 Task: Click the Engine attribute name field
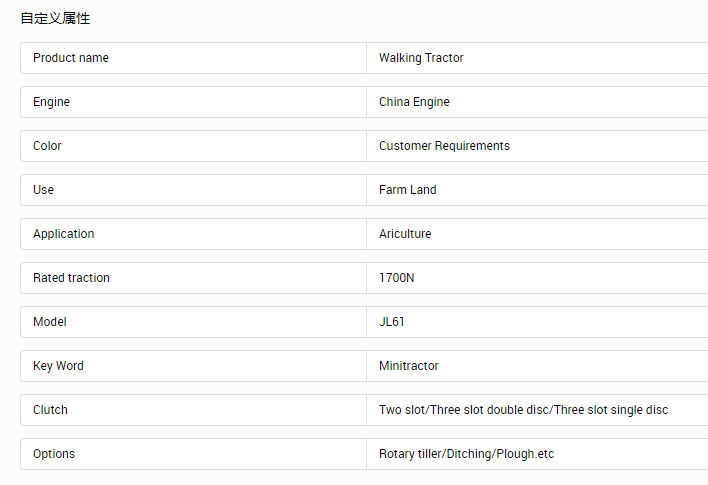(193, 102)
